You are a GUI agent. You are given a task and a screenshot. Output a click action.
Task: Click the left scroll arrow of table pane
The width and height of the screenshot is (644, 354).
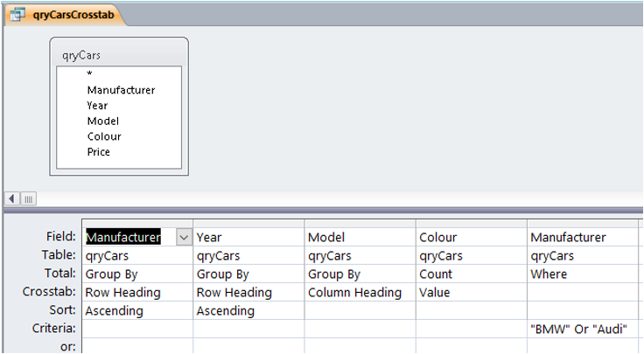(x=12, y=199)
